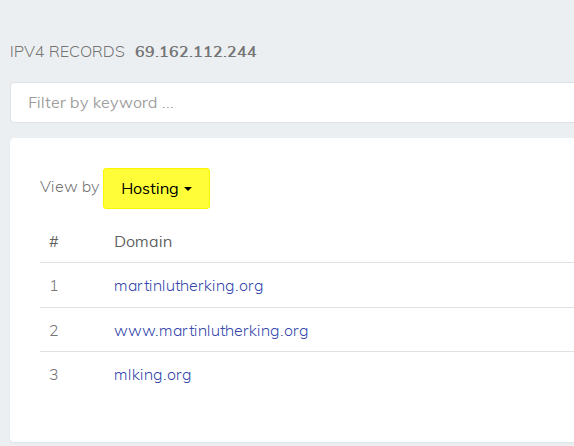Select the IP address 69.162.112.244 text
The height and width of the screenshot is (446, 574).
pos(195,52)
